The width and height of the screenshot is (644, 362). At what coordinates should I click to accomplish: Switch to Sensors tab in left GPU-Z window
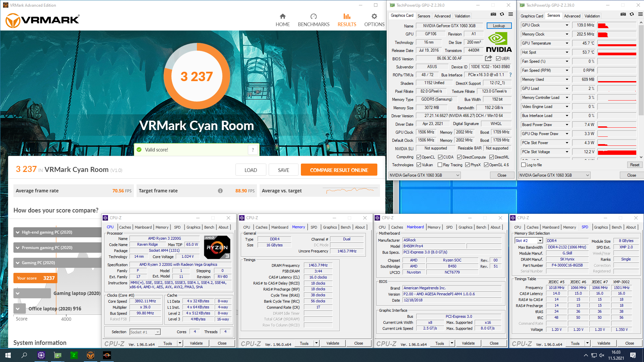point(424,16)
